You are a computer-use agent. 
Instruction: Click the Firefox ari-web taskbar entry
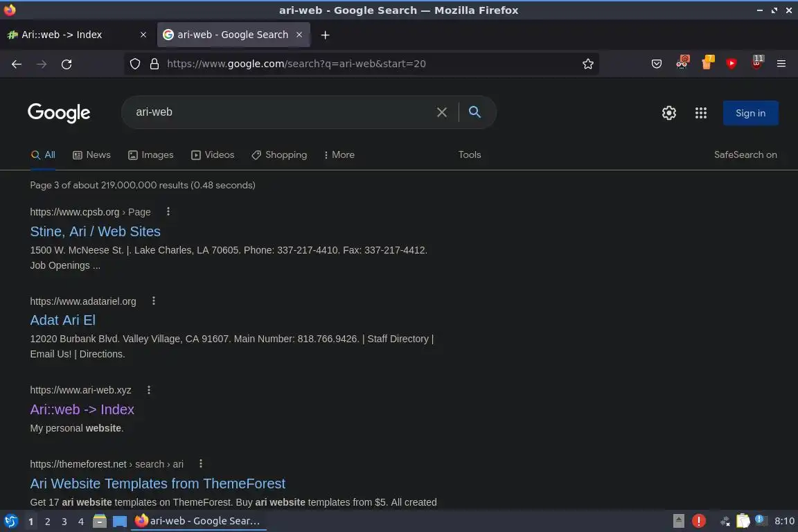199,521
